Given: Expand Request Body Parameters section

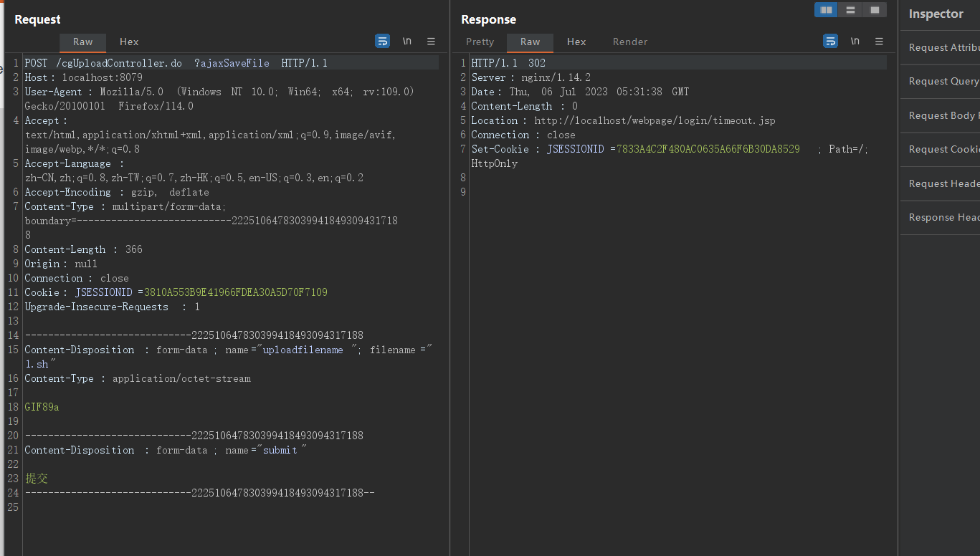Looking at the screenshot, I should 941,116.
